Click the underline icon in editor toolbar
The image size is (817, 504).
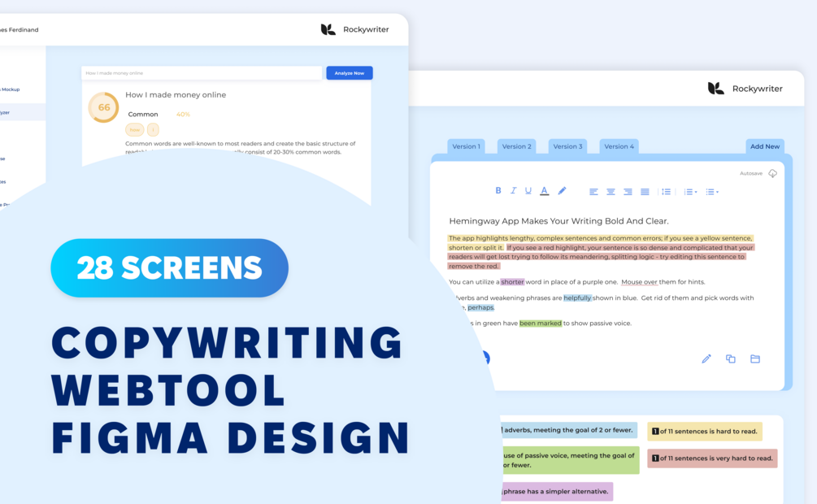click(x=528, y=191)
